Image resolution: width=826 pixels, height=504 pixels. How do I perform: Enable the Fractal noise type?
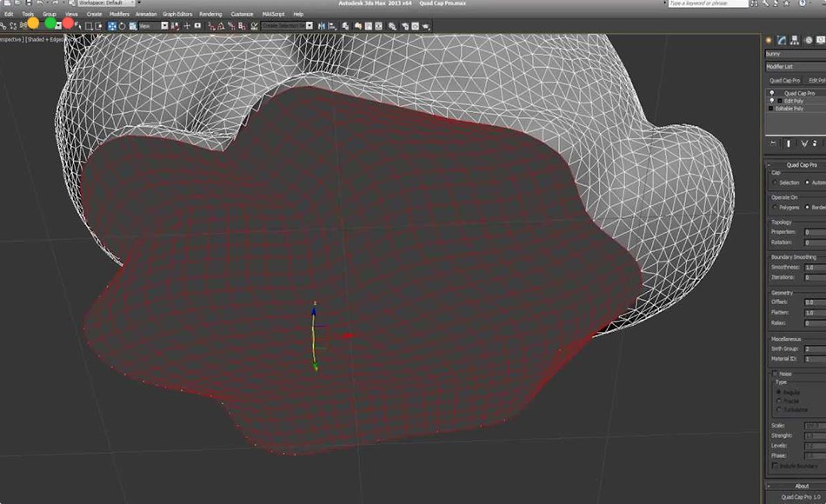pos(778,401)
